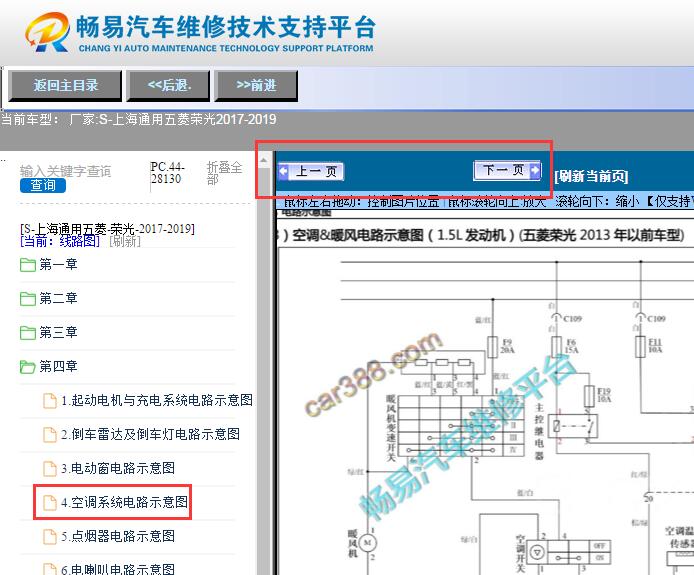The height and width of the screenshot is (575, 694).
Task: Click the 第二章 folder icon
Action: [28, 299]
